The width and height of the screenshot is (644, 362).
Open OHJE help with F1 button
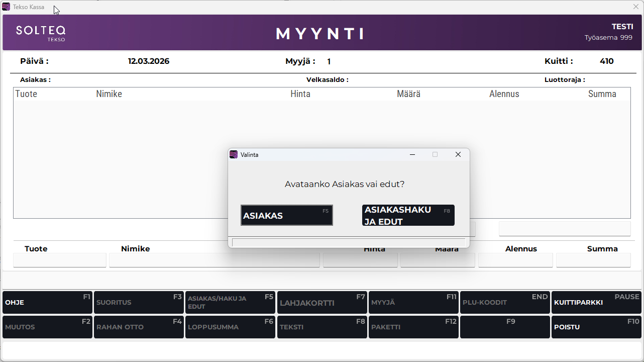coord(47,303)
